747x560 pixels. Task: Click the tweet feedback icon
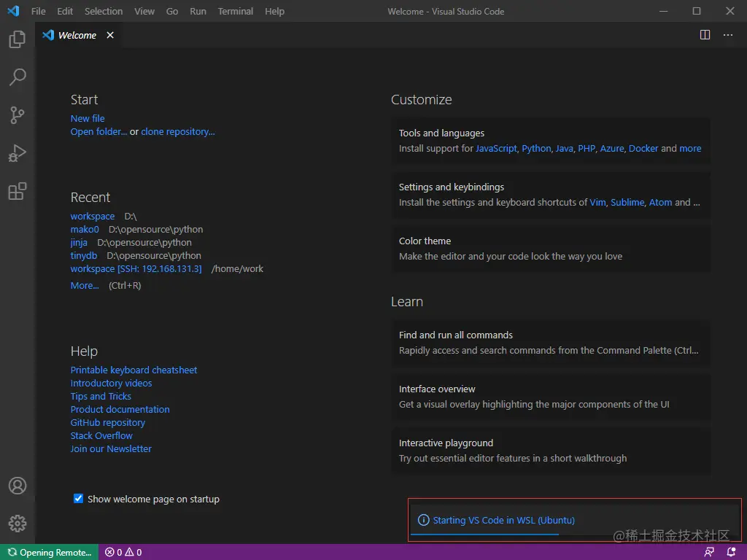[709, 552]
